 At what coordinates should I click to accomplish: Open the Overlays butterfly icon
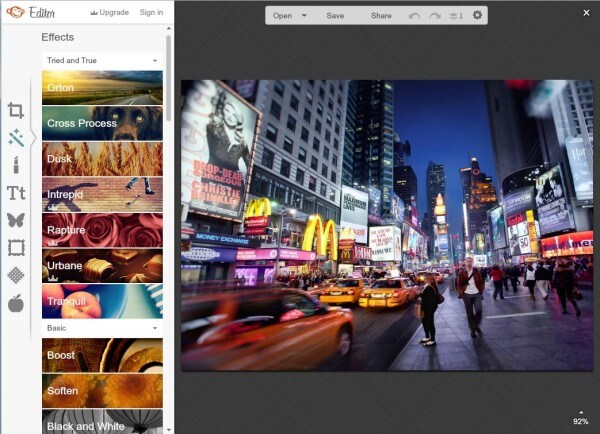[x=16, y=220]
